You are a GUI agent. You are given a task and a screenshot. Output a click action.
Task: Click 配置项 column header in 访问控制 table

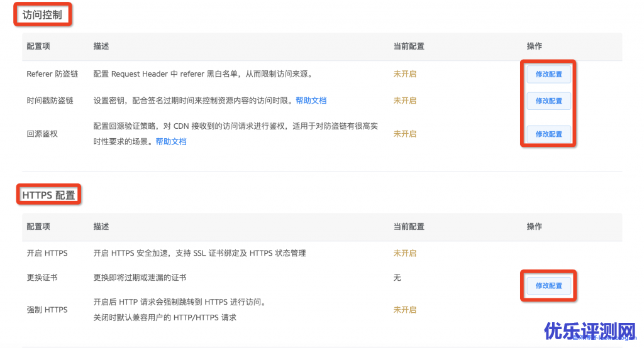pos(38,46)
